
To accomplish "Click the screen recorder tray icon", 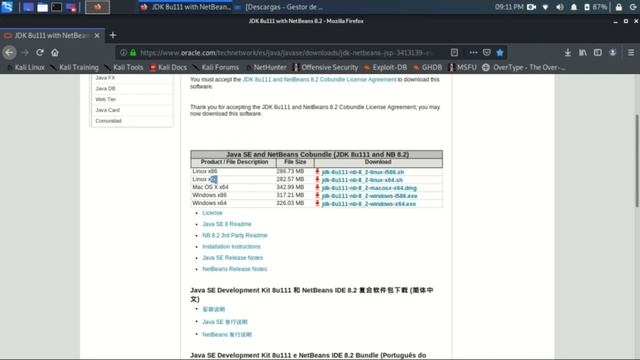I will (531, 7).
